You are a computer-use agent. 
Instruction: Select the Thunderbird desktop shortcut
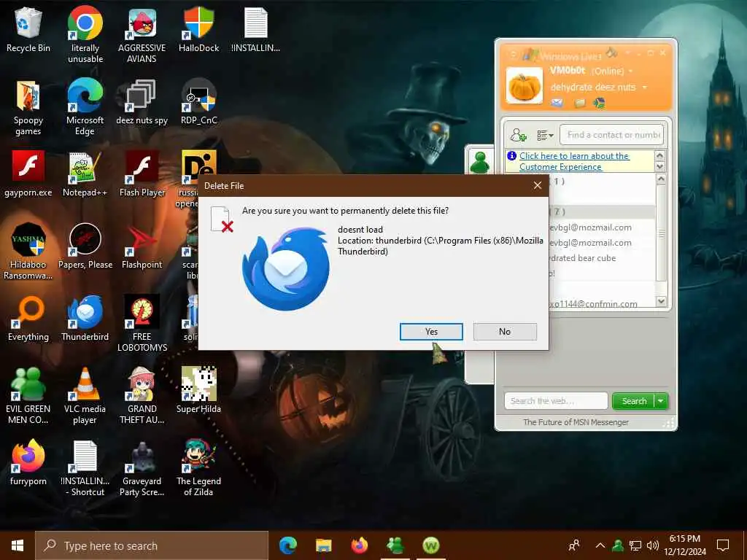[x=85, y=318]
